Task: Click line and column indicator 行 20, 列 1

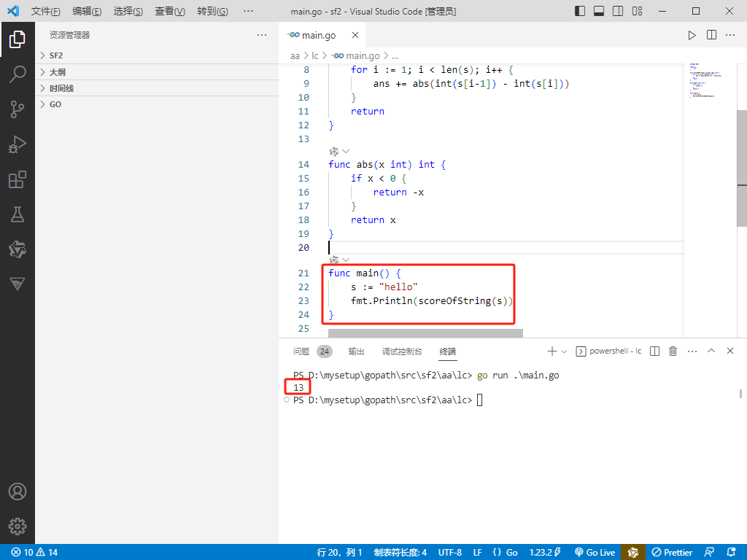Action: (339, 553)
